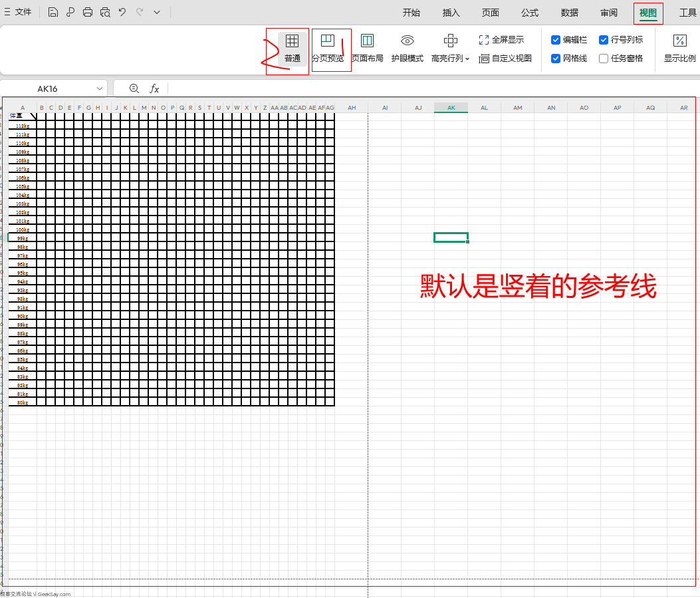This screenshot has height=598, width=700.
Task: Select column AM header
Action: pos(517,108)
